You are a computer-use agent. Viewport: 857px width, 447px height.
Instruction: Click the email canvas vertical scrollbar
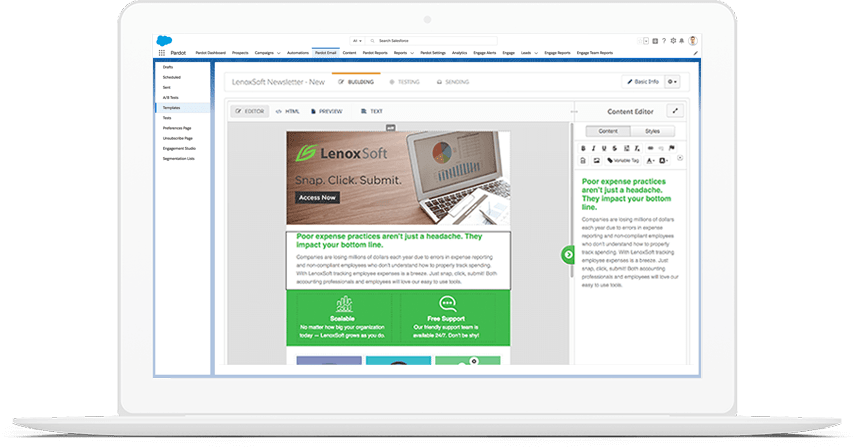(572, 200)
